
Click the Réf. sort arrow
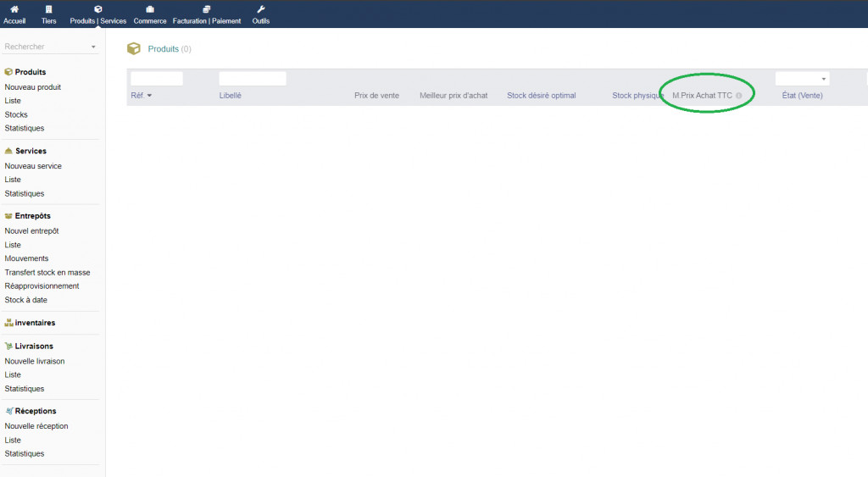click(149, 96)
